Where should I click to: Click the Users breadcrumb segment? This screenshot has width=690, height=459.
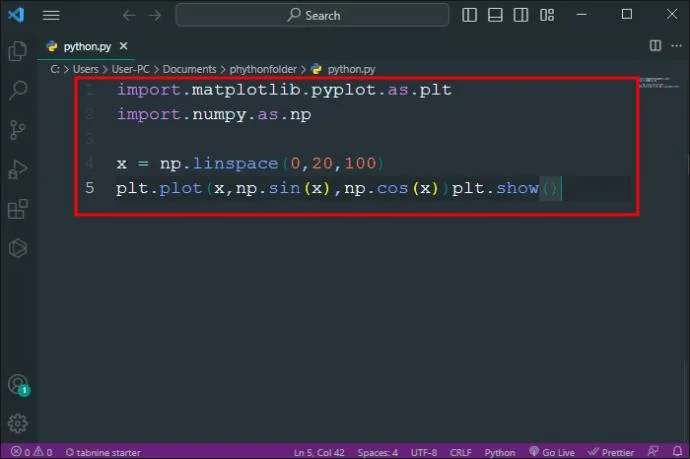(x=86, y=69)
